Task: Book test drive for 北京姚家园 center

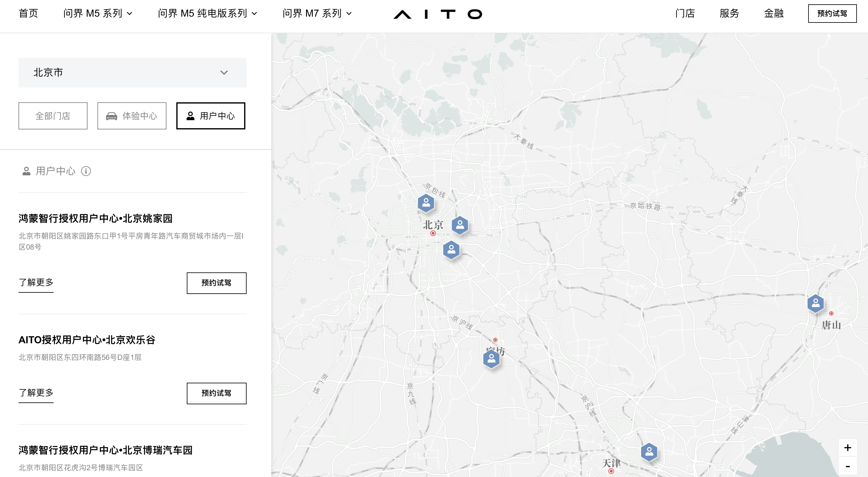Action: (217, 283)
